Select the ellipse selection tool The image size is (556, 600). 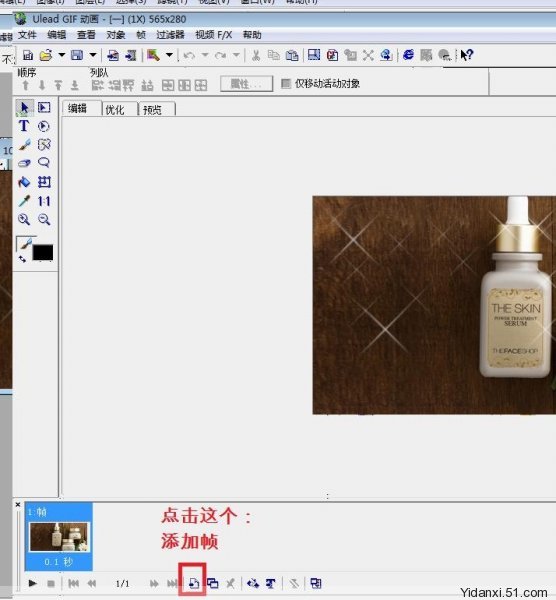coord(44,126)
